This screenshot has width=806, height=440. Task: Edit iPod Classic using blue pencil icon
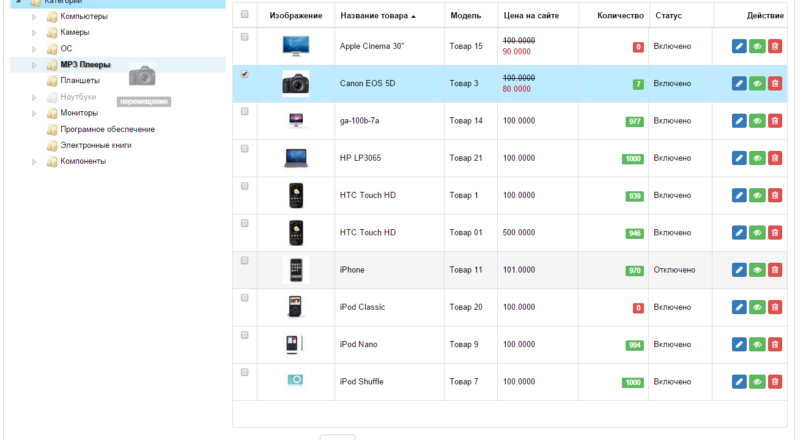739,307
